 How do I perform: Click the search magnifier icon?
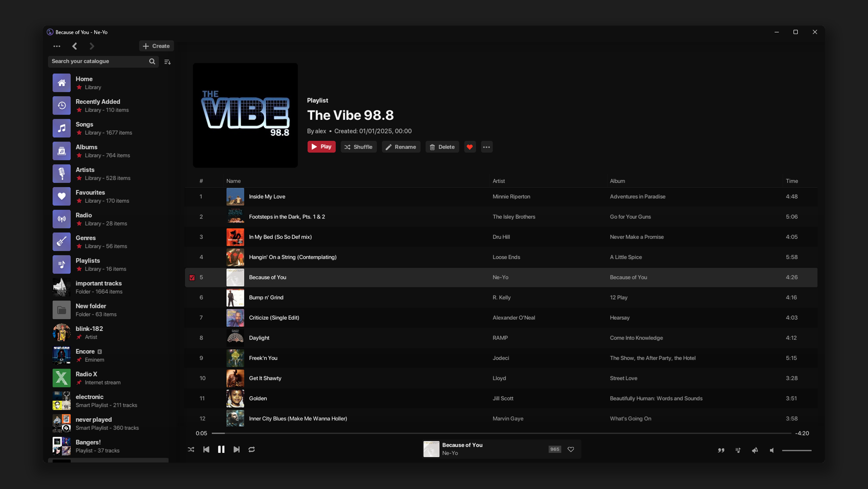152,61
